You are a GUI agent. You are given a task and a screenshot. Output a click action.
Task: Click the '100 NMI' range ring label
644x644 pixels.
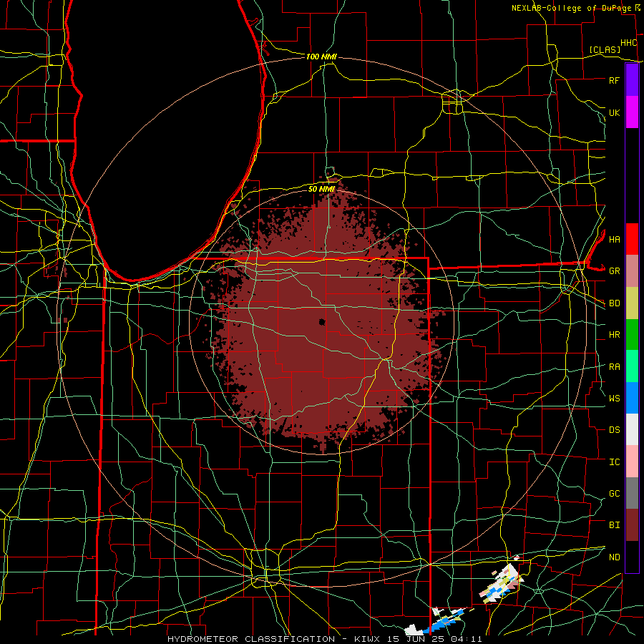pyautogui.click(x=321, y=57)
